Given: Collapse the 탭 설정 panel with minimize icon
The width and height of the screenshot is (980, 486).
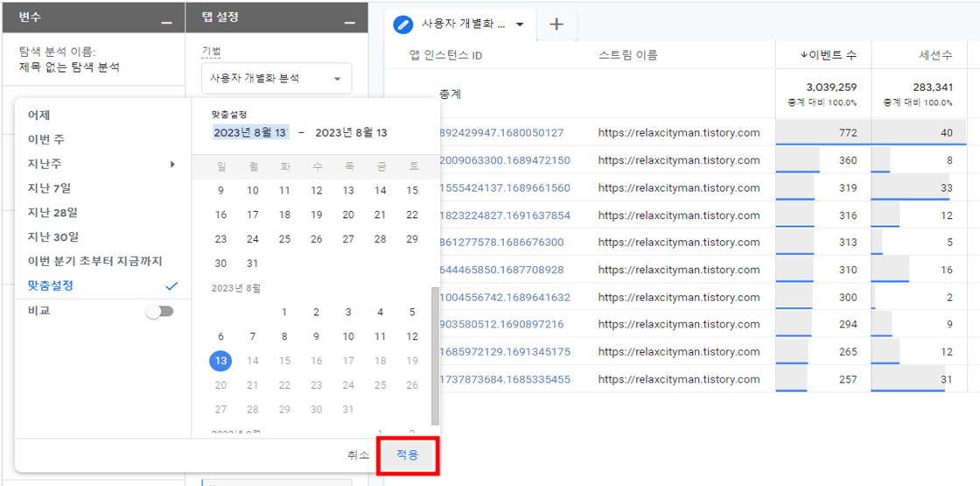Looking at the screenshot, I should click(351, 23).
